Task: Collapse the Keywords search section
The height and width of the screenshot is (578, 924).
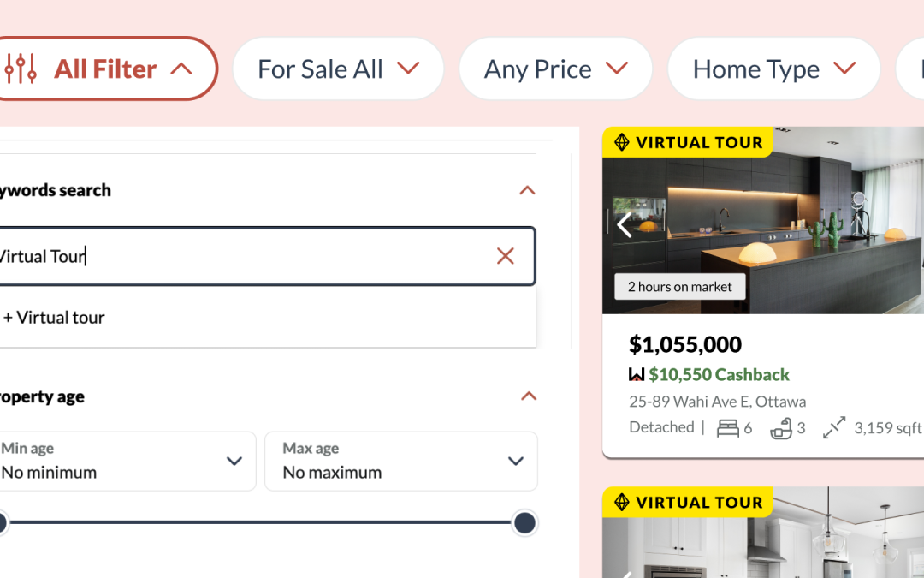Action: [528, 190]
